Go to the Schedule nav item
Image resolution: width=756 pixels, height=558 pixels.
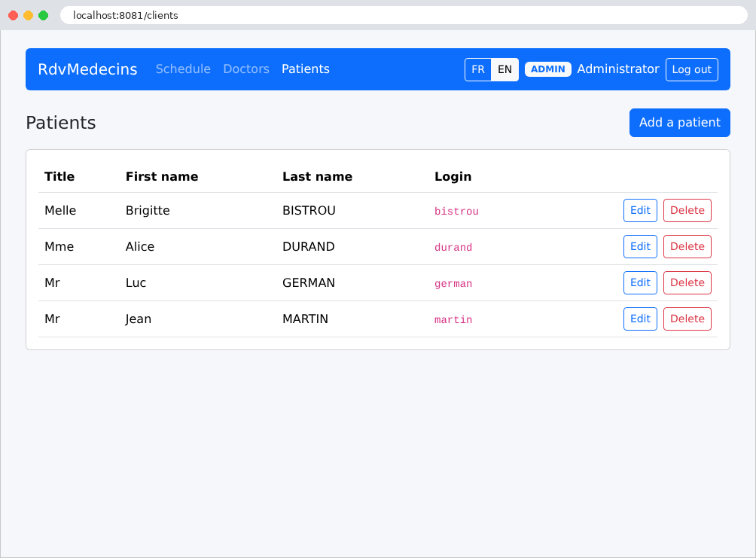pyautogui.click(x=183, y=69)
